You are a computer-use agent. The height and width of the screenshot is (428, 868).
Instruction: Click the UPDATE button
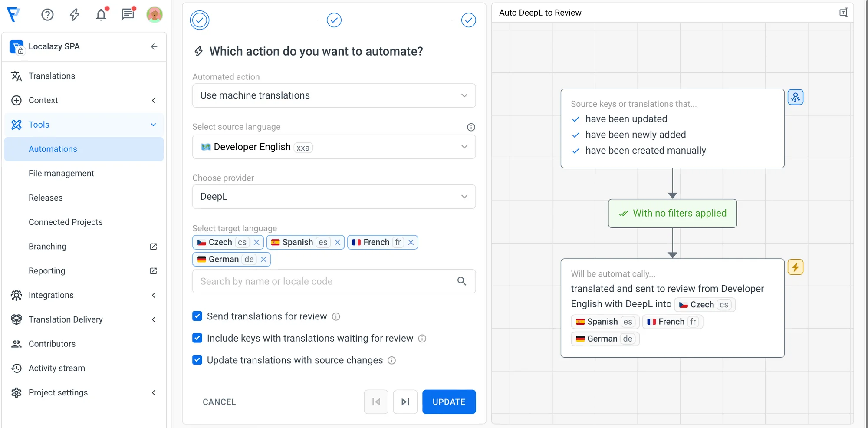coord(449,402)
